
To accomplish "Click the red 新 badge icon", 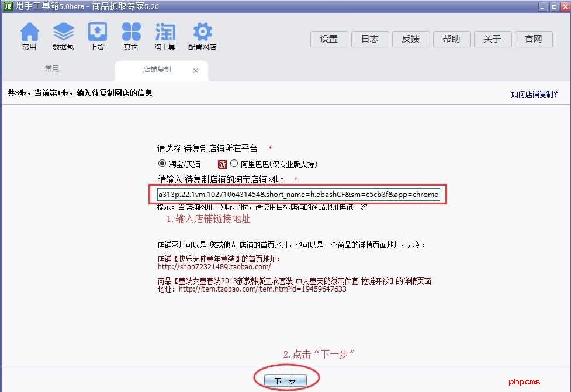I will [x=222, y=164].
